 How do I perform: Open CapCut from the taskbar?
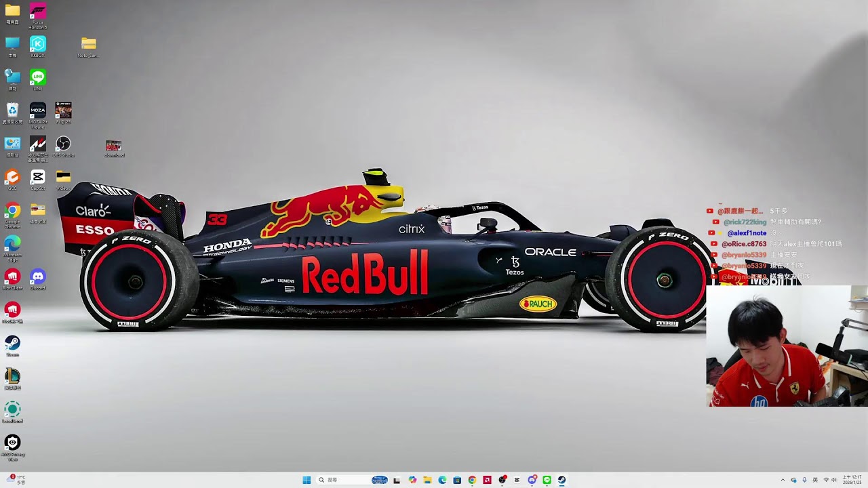point(517,480)
